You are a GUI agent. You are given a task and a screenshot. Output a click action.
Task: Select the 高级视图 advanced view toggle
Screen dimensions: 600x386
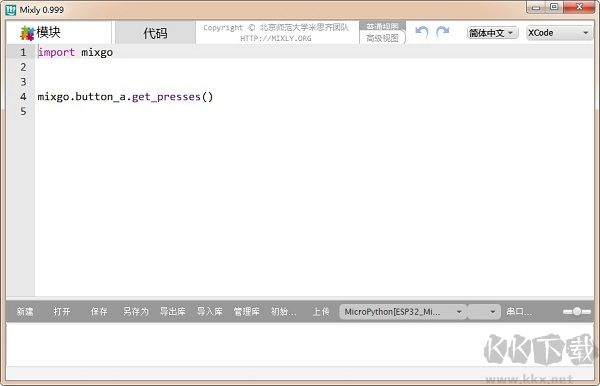point(382,38)
